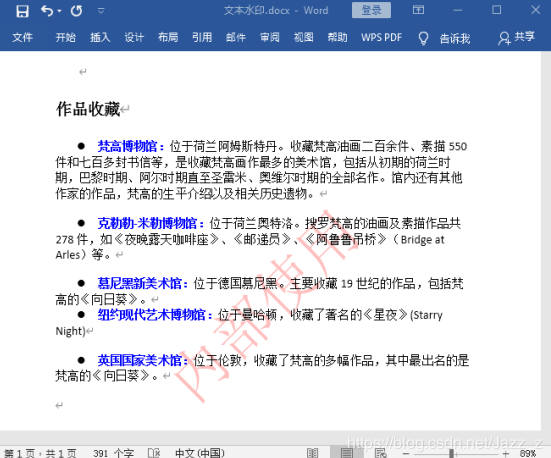Select the 设计 Design tab

coord(134,37)
